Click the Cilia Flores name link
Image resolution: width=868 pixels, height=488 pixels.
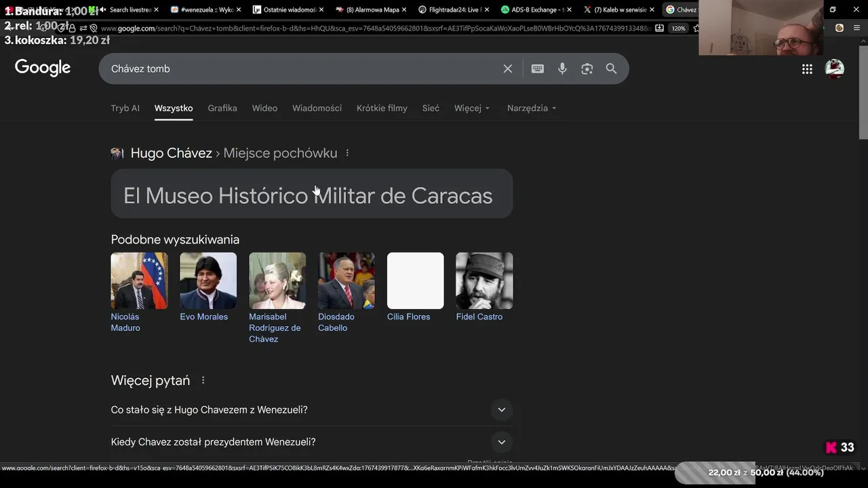(x=408, y=317)
